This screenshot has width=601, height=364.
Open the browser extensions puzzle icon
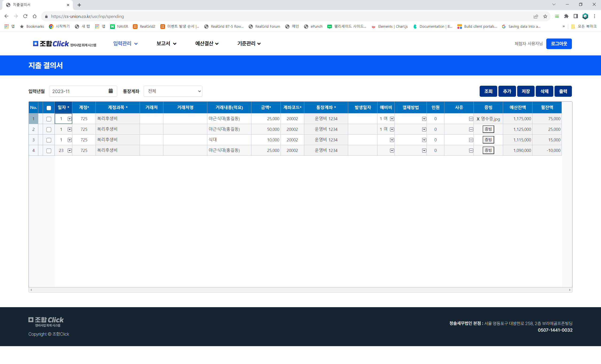[566, 16]
